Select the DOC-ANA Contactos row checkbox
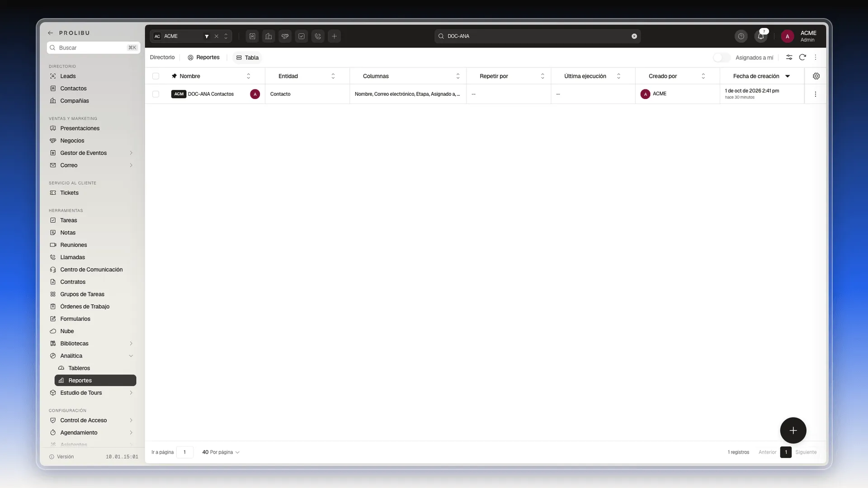 pyautogui.click(x=156, y=94)
